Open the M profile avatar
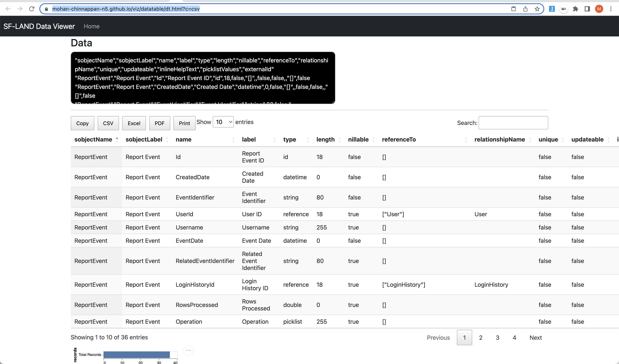This screenshot has width=619, height=364. 599,9
